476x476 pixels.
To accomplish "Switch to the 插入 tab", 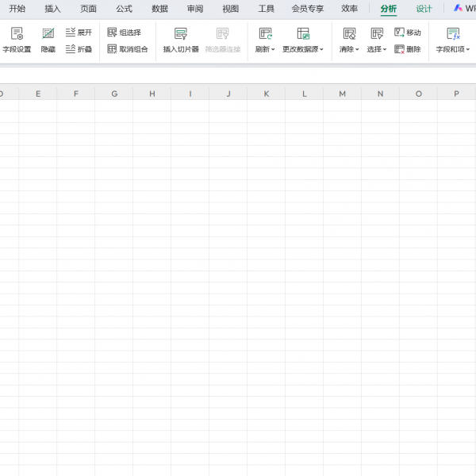I will [x=52, y=9].
